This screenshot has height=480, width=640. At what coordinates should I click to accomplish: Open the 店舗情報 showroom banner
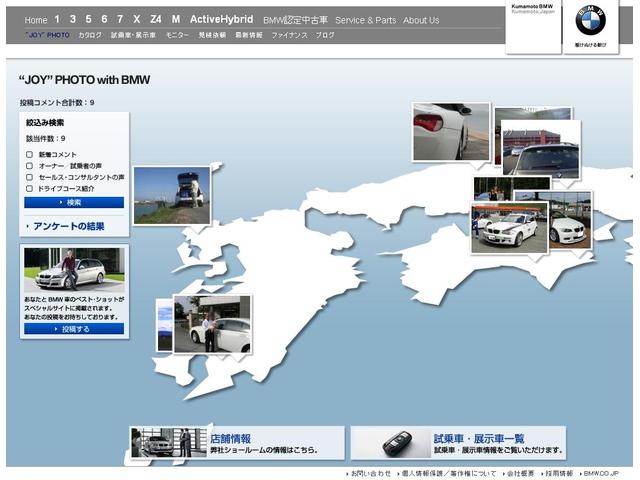point(237,443)
